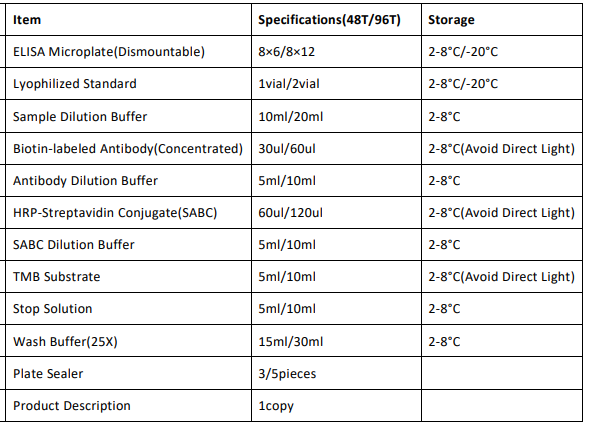Click the 3/5pieces specification text

click(287, 374)
